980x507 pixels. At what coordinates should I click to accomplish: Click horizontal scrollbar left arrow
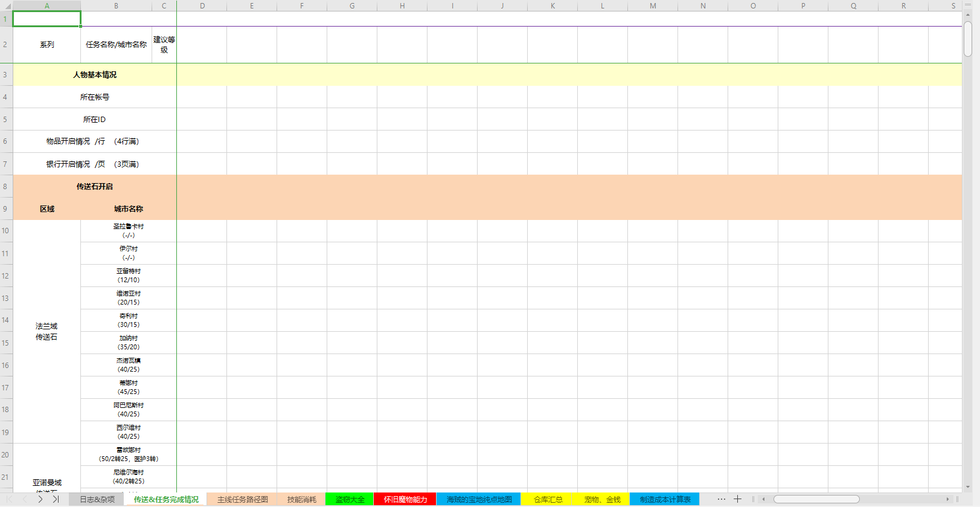pyautogui.click(x=764, y=499)
